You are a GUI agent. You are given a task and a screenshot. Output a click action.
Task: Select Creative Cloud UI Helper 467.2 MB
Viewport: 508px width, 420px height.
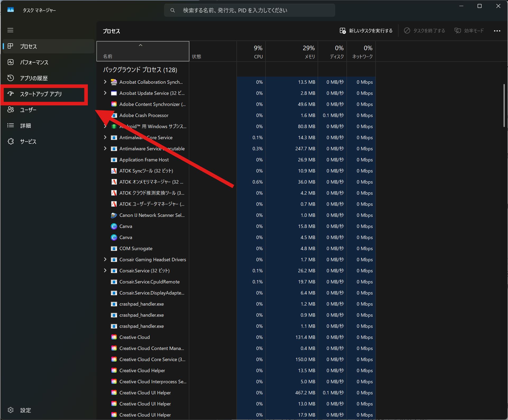coord(145,393)
